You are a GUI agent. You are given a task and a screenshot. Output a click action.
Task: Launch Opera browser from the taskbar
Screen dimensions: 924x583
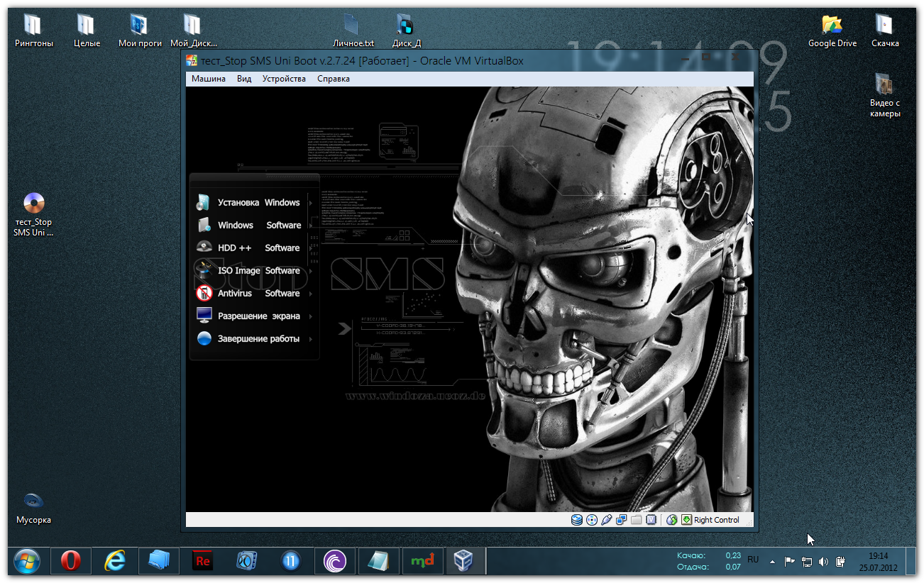(70, 561)
